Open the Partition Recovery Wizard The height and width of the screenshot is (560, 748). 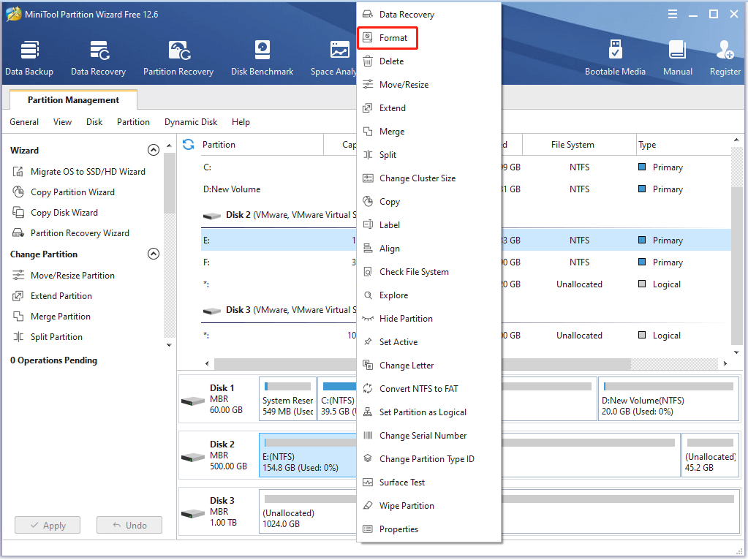(x=71, y=232)
